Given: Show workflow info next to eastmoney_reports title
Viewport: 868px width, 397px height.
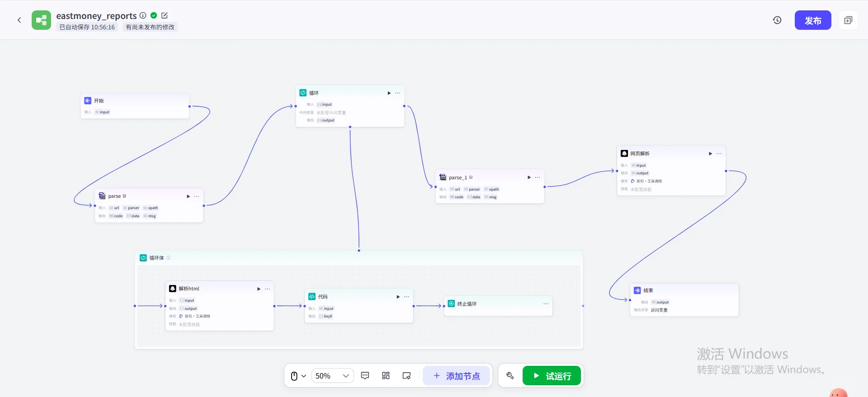Looking at the screenshot, I should tap(143, 15).
